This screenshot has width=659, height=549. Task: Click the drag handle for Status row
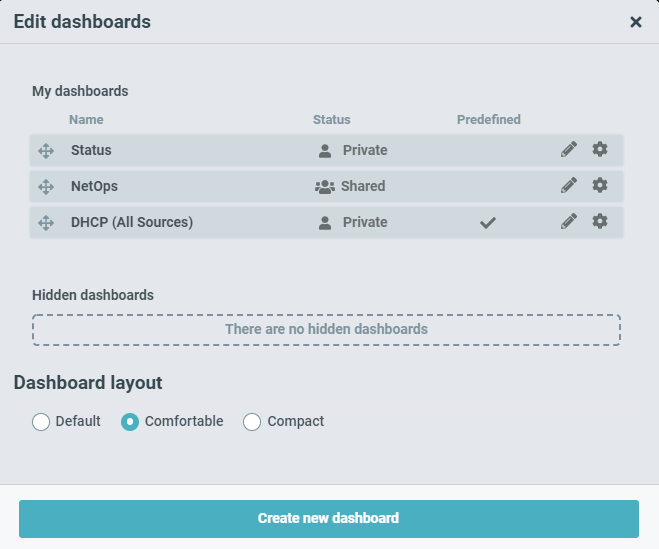pos(45,151)
